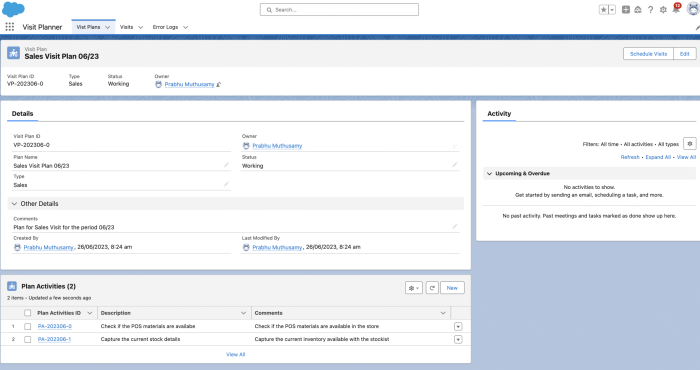Click the Schedule Visits button
This screenshot has width=700, height=370.
pos(648,54)
